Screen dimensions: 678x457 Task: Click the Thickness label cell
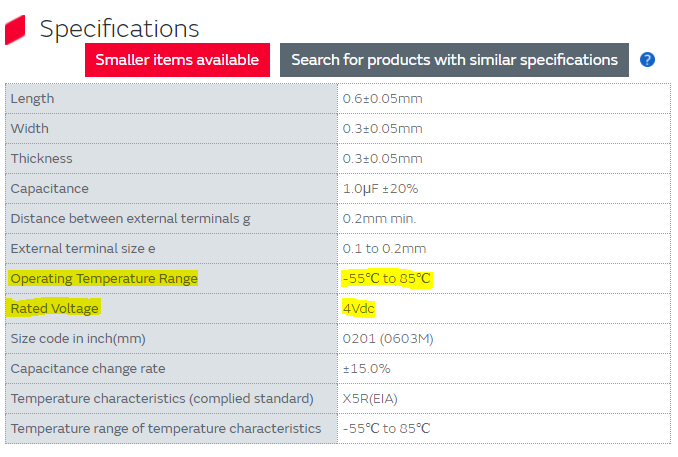click(171, 158)
